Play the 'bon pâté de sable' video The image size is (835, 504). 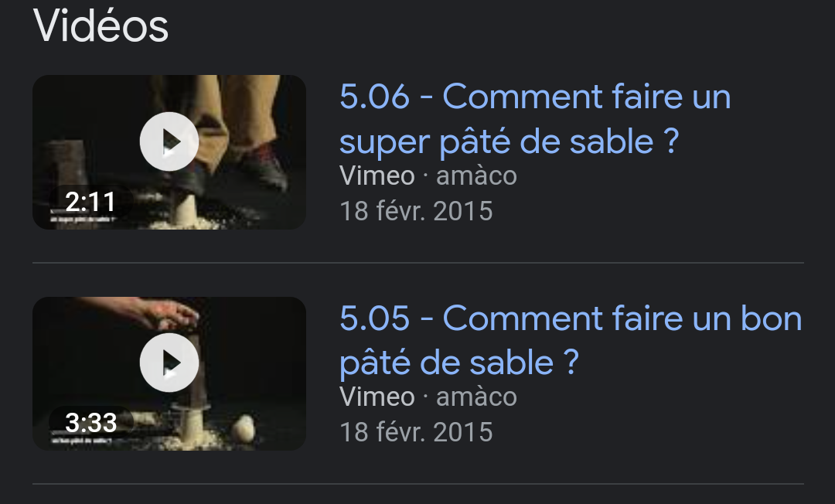point(169,363)
